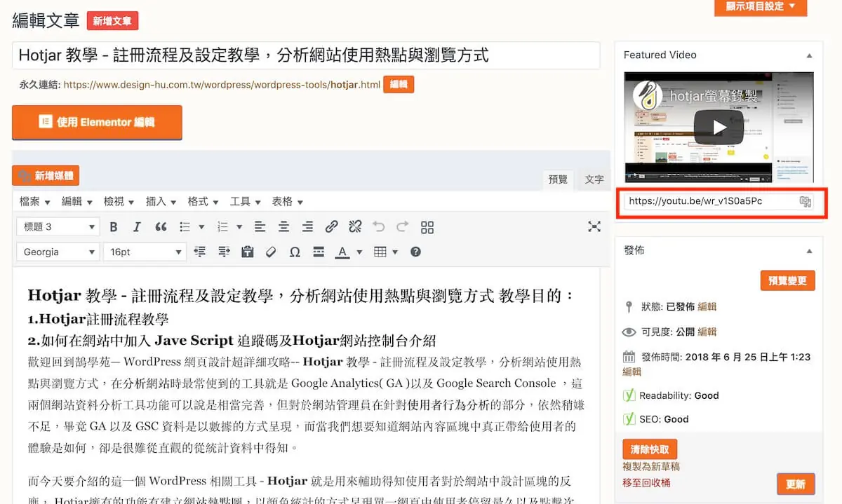Open numbered list style dropdown arrow
The width and height of the screenshot is (842, 504).
pyautogui.click(x=239, y=227)
